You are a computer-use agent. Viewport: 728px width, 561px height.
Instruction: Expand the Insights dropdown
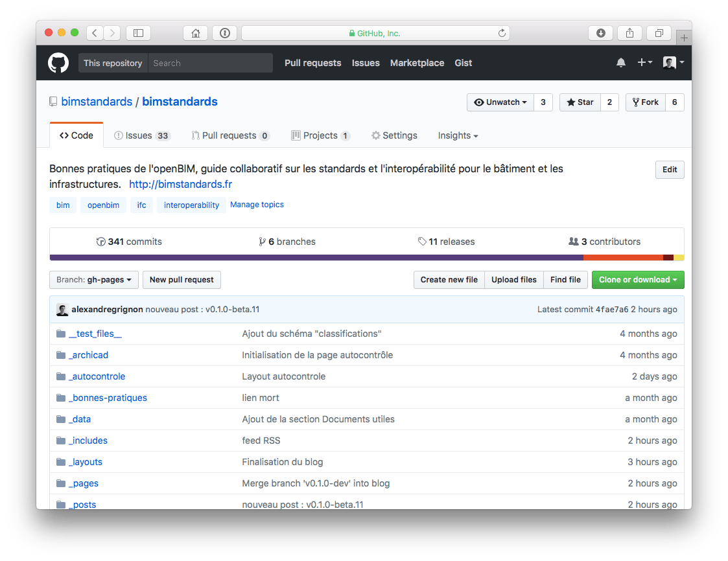pos(458,135)
